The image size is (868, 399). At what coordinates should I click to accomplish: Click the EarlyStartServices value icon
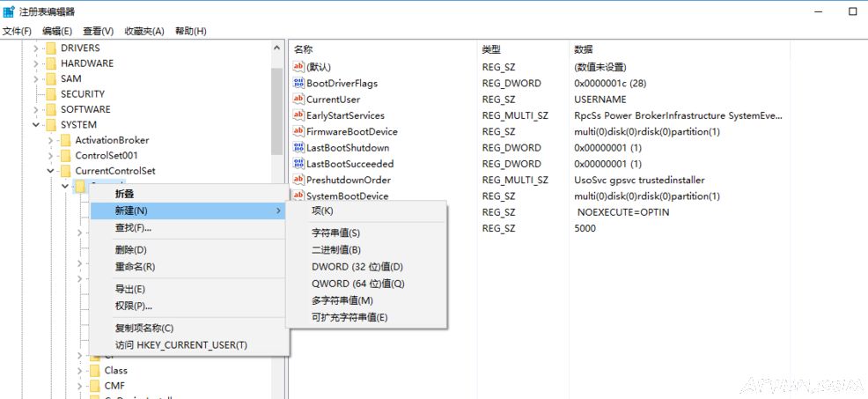pos(298,115)
